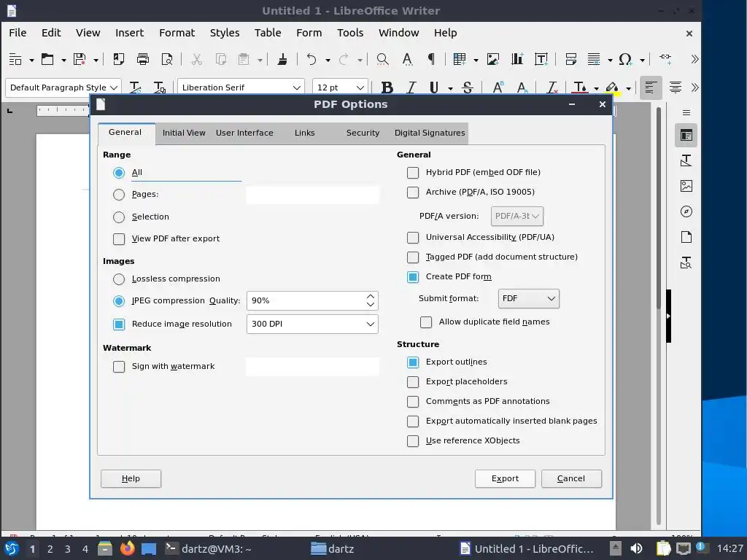Click the Insert Text Box icon
Image resolution: width=747 pixels, height=560 pixels.
[541, 59]
